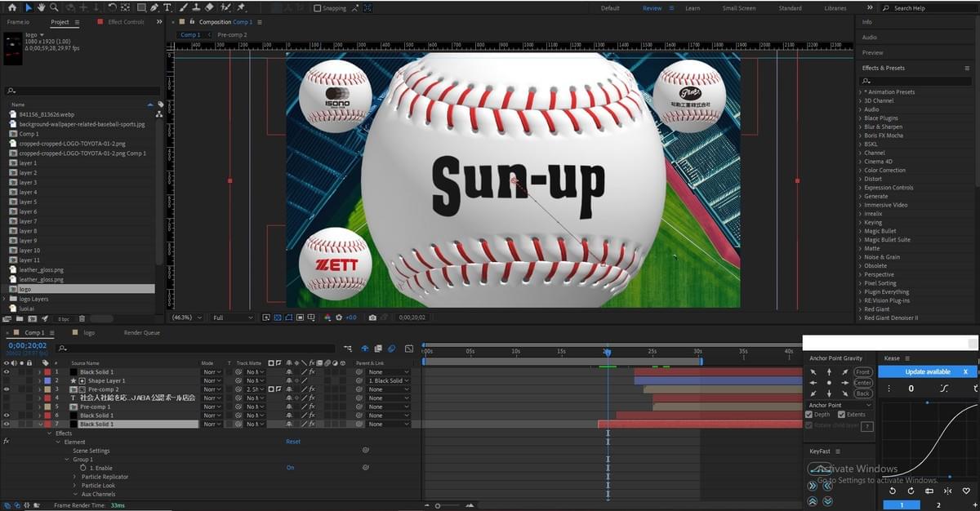
Task: Enable Motion Blur for the timeline
Action: 391,349
